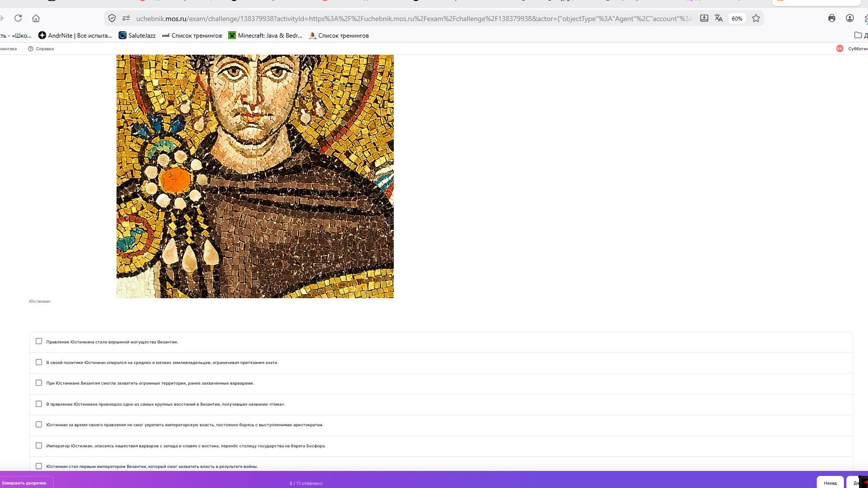Click the install/download page icon in address bar
This screenshot has width=868, height=488.
click(704, 18)
